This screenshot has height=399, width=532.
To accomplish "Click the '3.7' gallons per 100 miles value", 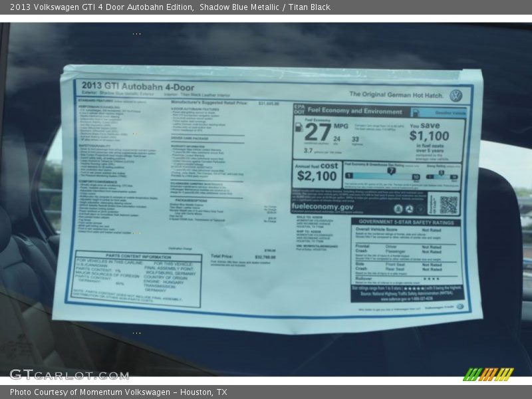I will 308,151.
